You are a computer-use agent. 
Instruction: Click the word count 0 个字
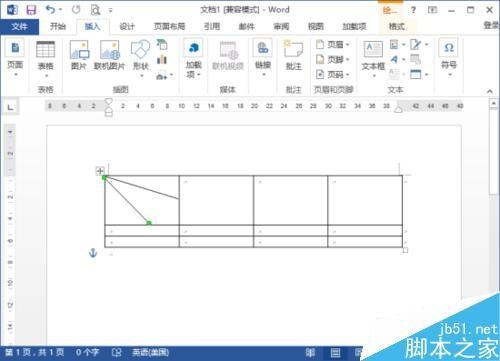(x=87, y=352)
